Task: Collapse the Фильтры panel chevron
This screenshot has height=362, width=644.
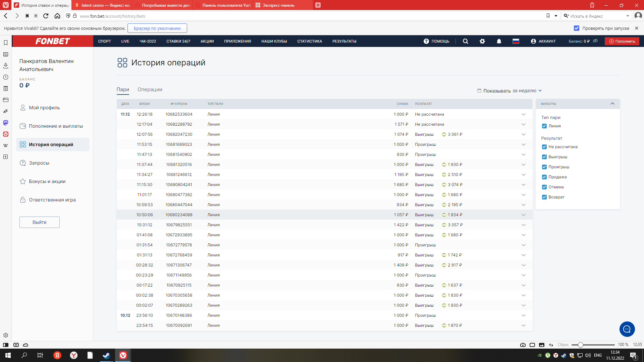Action: pyautogui.click(x=612, y=104)
